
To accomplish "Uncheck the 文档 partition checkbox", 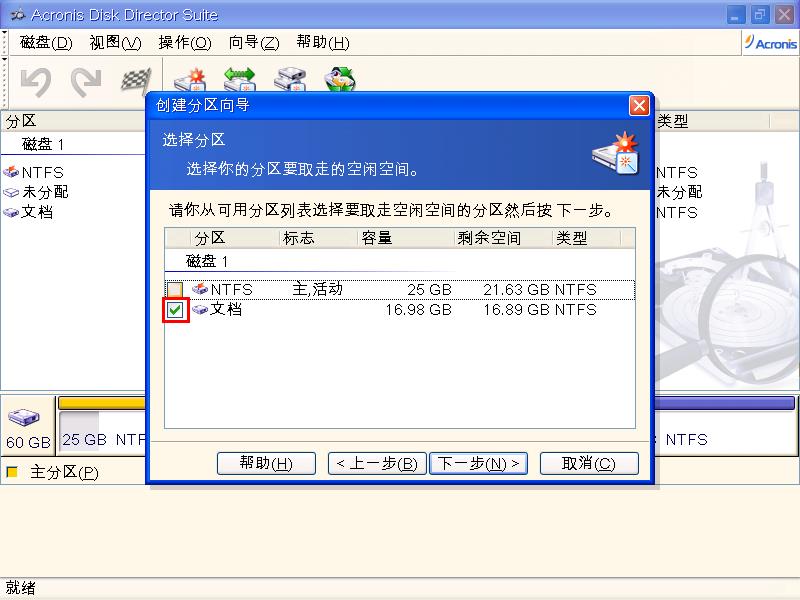I will click(173, 310).
